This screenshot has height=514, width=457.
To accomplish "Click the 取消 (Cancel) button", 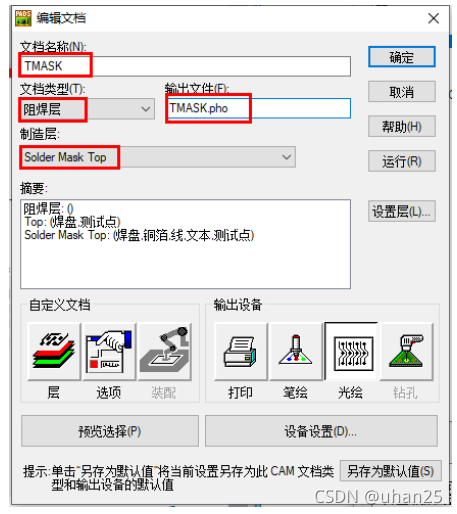I will click(x=402, y=92).
